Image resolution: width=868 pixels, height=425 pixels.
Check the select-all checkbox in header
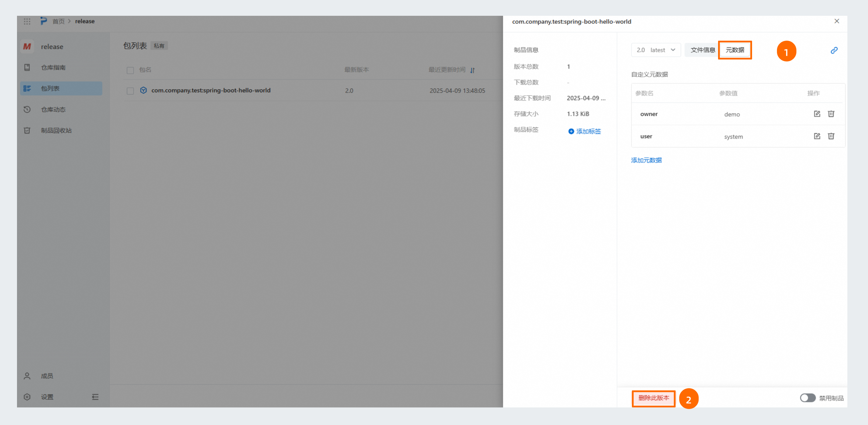(x=130, y=70)
